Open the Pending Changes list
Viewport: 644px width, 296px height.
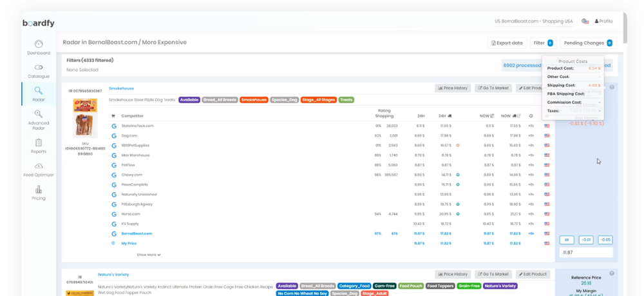tap(588, 43)
